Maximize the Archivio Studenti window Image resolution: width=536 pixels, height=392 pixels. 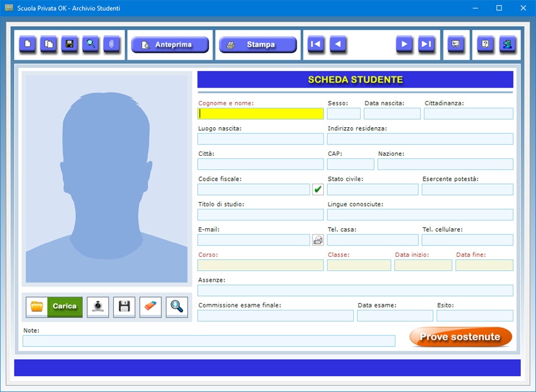499,8
